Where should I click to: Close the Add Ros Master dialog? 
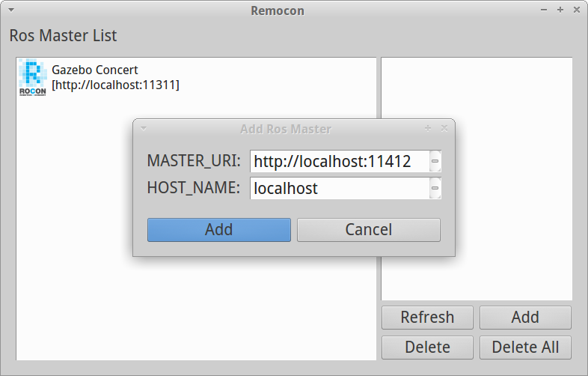point(444,128)
